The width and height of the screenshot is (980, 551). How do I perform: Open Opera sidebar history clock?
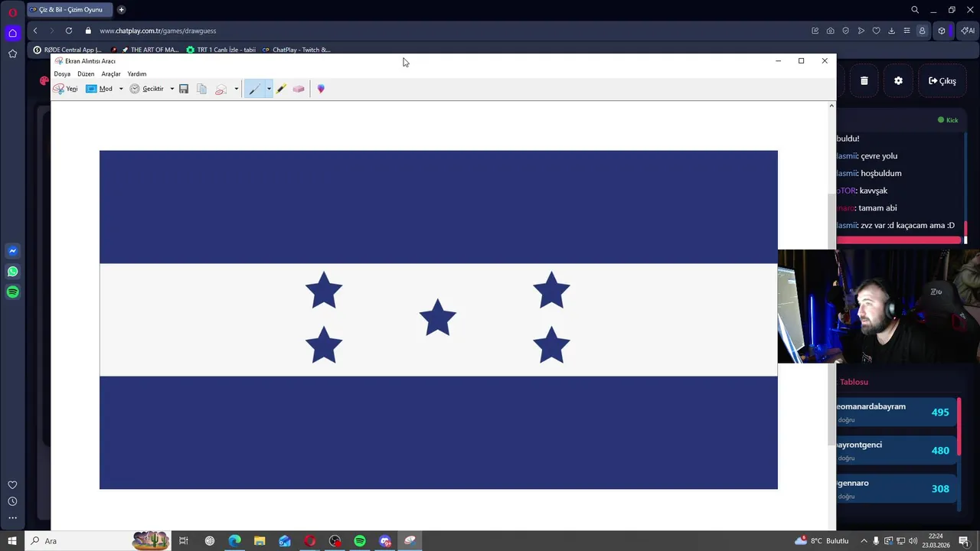click(x=12, y=501)
